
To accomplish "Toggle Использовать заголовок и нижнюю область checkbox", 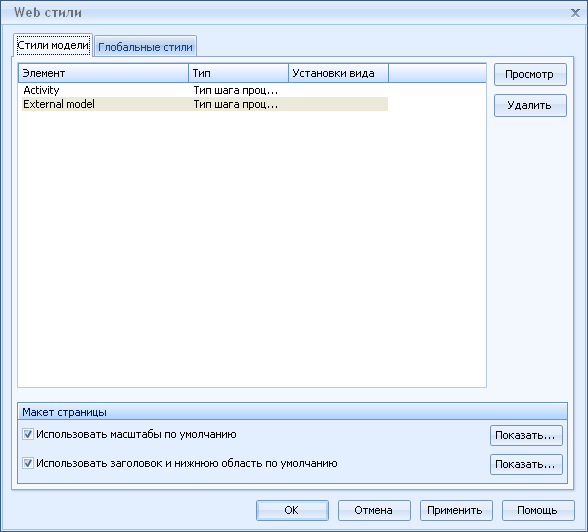I will [x=28, y=463].
